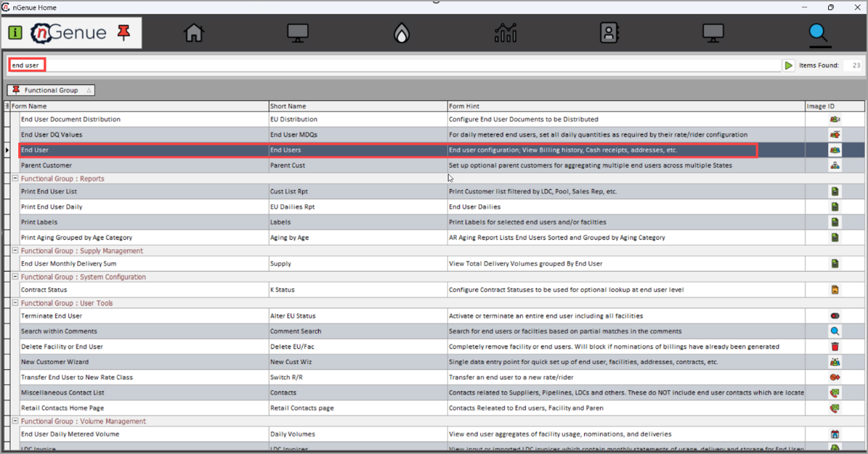Sort by Image ID column header

(835, 106)
